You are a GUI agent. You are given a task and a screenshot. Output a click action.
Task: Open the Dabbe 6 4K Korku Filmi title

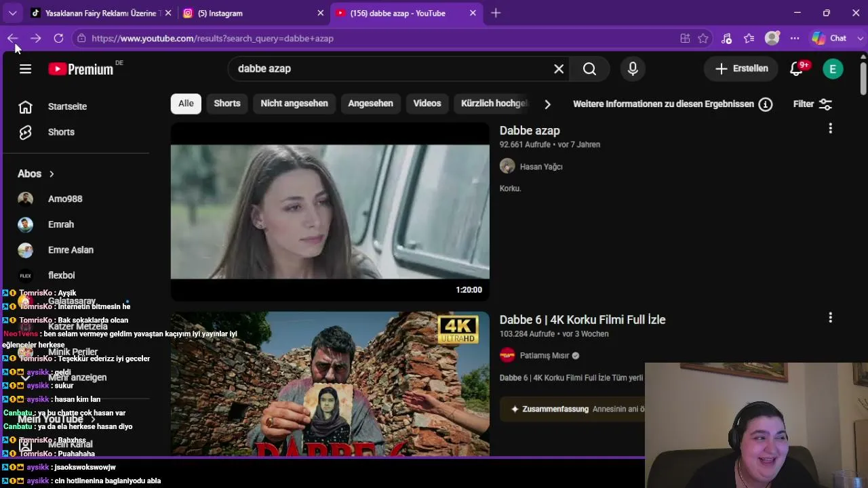(x=583, y=320)
